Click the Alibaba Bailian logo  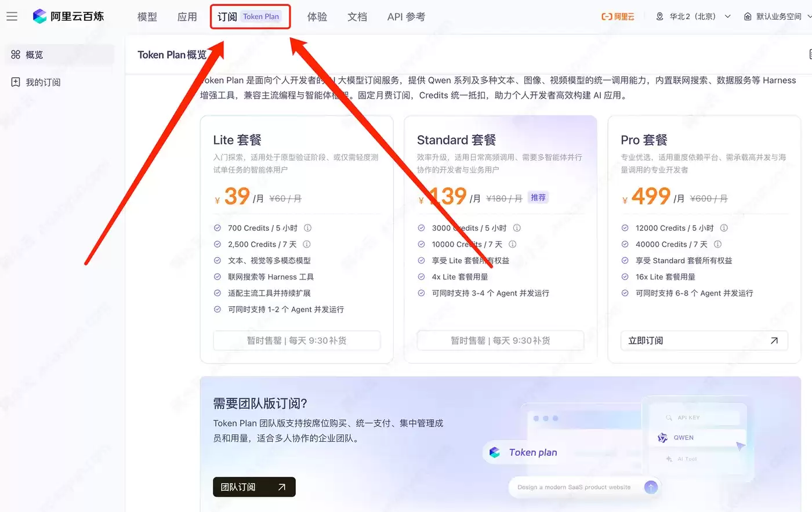(68, 16)
